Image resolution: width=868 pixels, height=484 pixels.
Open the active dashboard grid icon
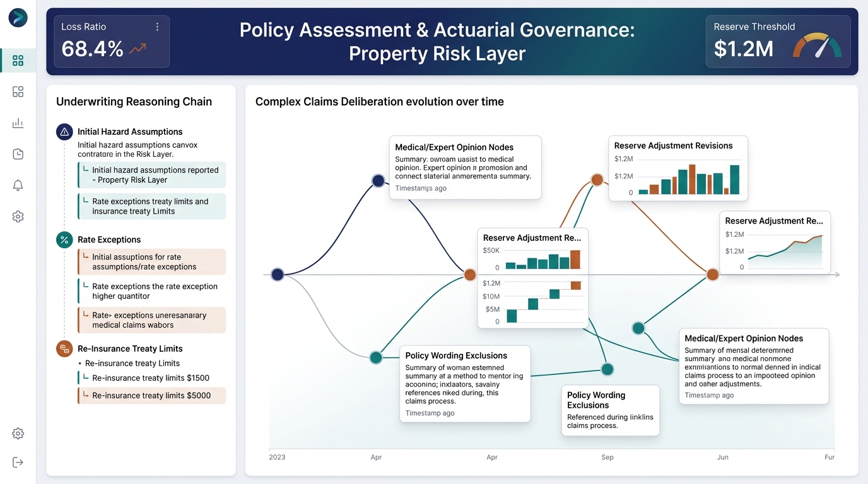point(18,60)
